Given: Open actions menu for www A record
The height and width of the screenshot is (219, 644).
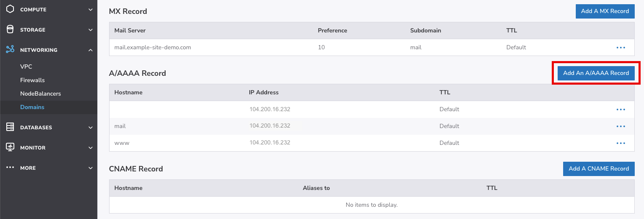Looking at the screenshot, I should point(621,143).
